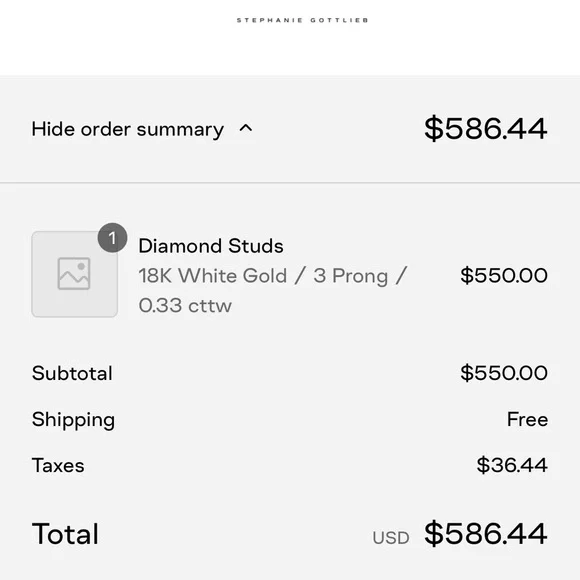
Task: Click the 0.33 cttw text line
Action: 185,306
